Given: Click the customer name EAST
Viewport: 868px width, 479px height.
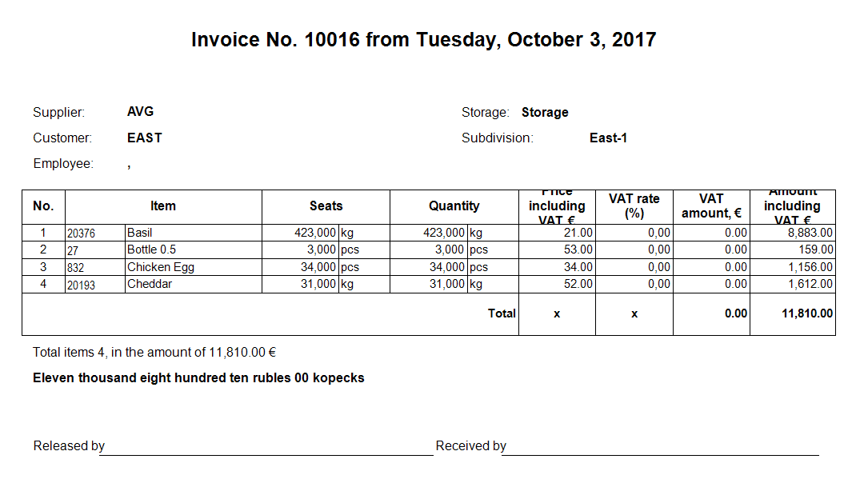Looking at the screenshot, I should [x=145, y=138].
